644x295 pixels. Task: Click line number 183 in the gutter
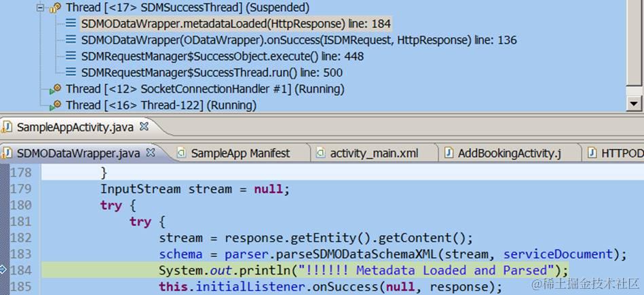[x=21, y=254]
